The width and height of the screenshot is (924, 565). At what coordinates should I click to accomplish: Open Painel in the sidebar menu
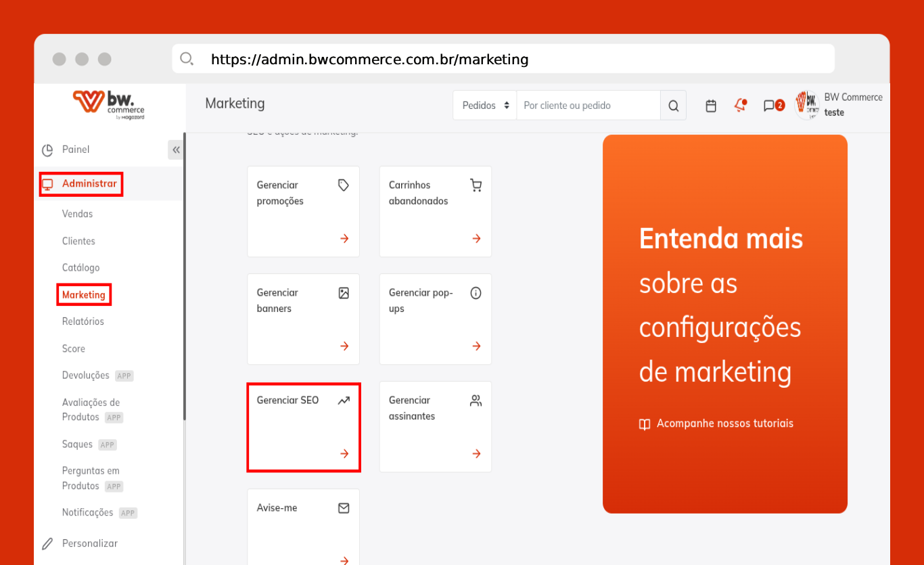point(75,150)
